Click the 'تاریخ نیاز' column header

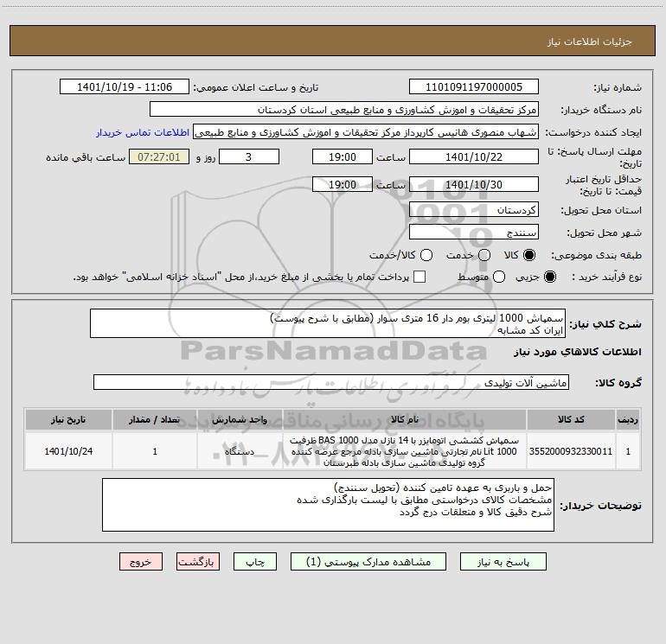(68, 419)
